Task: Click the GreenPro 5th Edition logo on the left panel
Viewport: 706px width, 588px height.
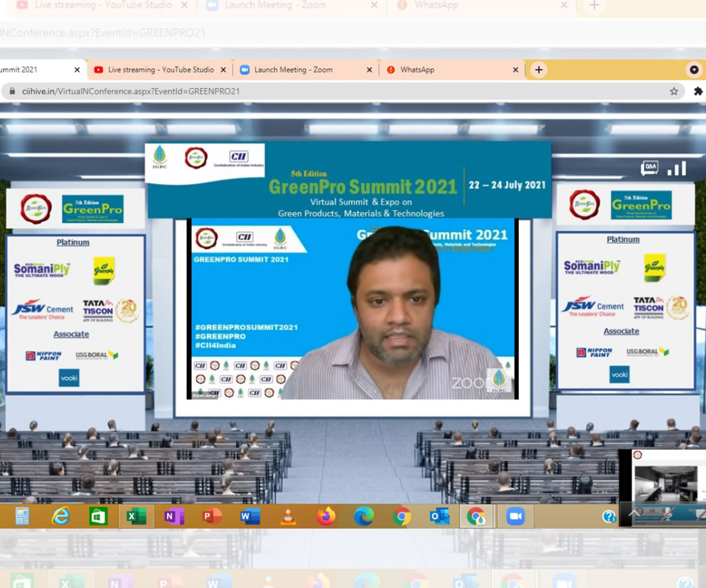Action: [x=92, y=209]
